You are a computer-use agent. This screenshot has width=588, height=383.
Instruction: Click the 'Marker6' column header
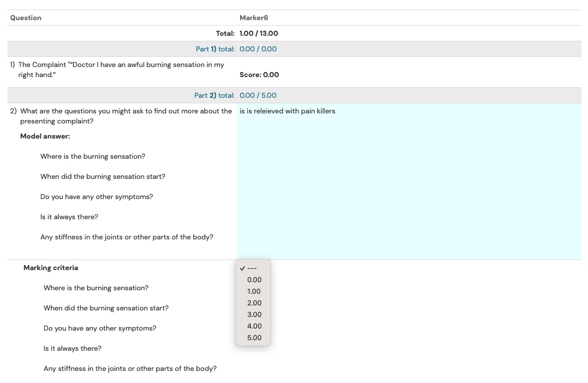click(254, 18)
